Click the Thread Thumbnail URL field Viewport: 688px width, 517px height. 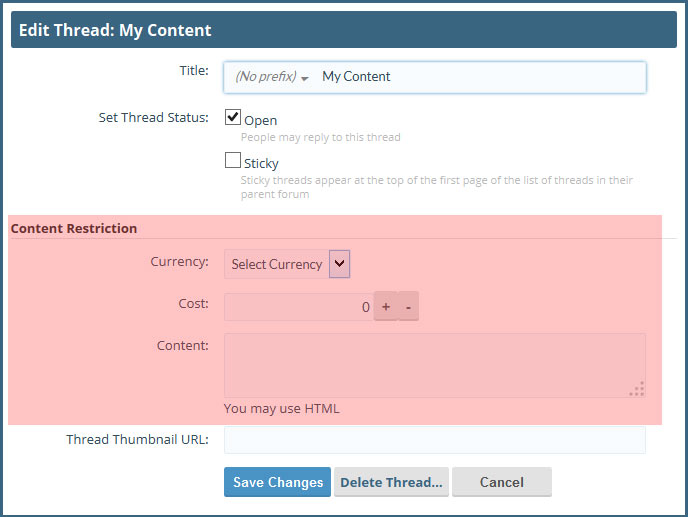[434, 440]
